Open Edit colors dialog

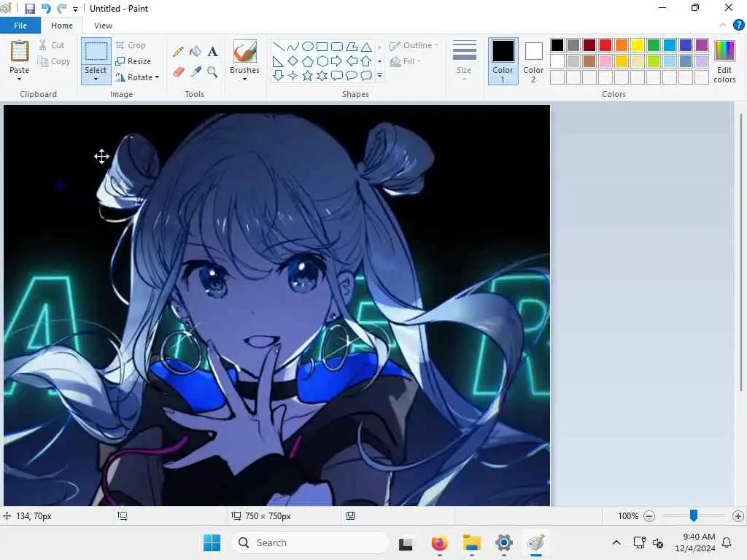(x=724, y=61)
